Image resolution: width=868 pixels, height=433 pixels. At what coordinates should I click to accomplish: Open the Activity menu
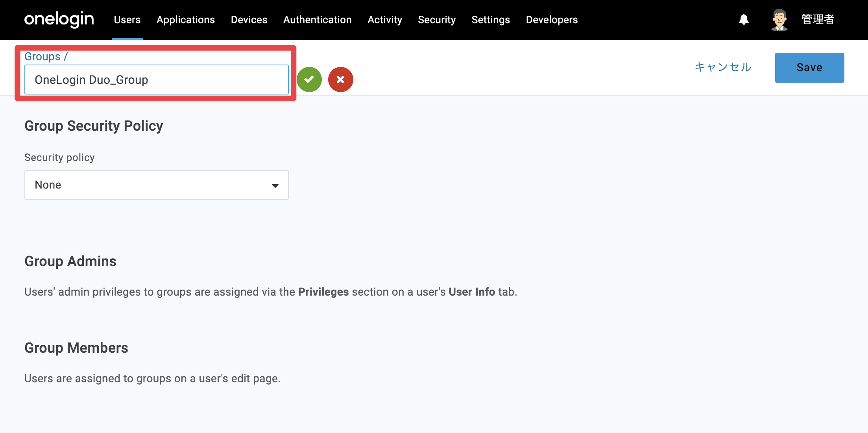pyautogui.click(x=385, y=20)
